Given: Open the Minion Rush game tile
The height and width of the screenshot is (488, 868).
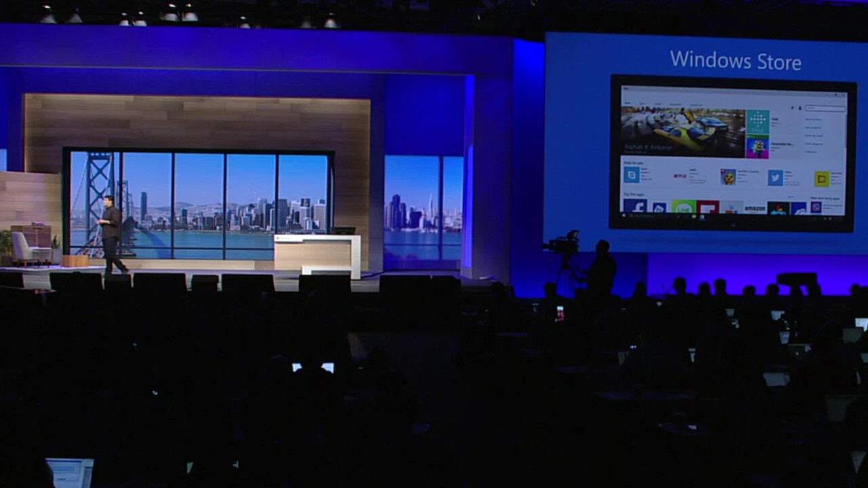Looking at the screenshot, I should (x=757, y=147).
